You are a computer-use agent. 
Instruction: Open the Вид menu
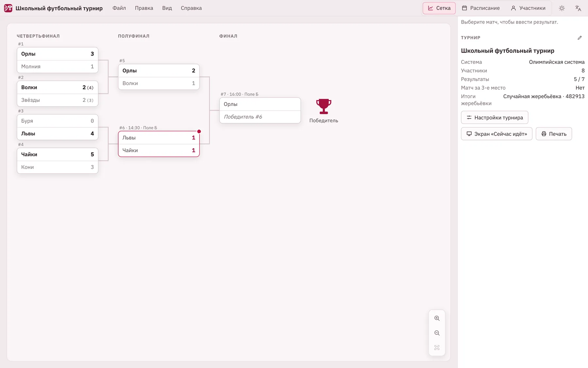[x=167, y=8]
